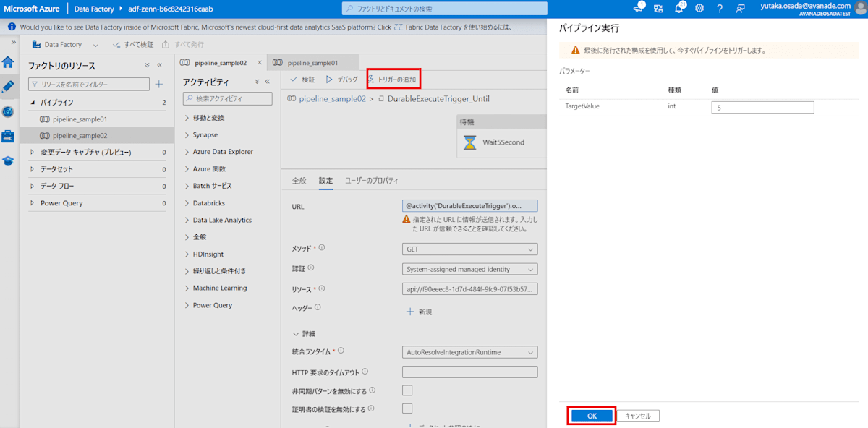
Task: Open the user account avatar
Action: (860, 9)
